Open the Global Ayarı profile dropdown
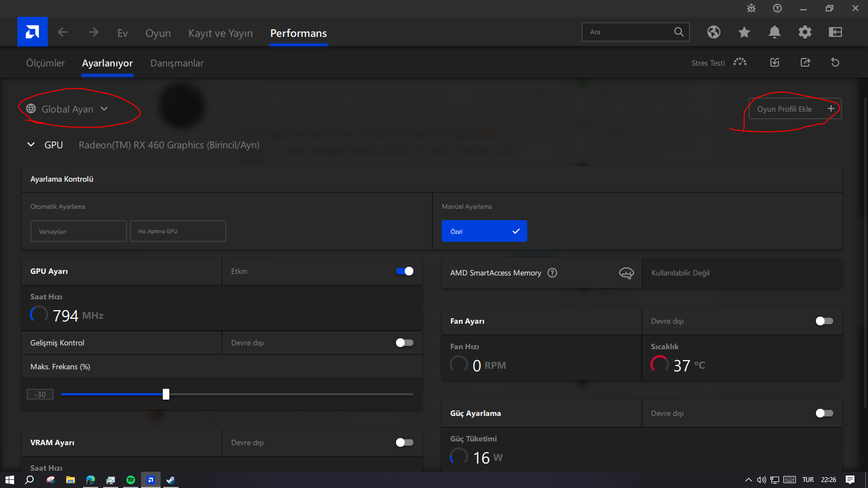The width and height of the screenshot is (868, 488). pyautogui.click(x=67, y=109)
